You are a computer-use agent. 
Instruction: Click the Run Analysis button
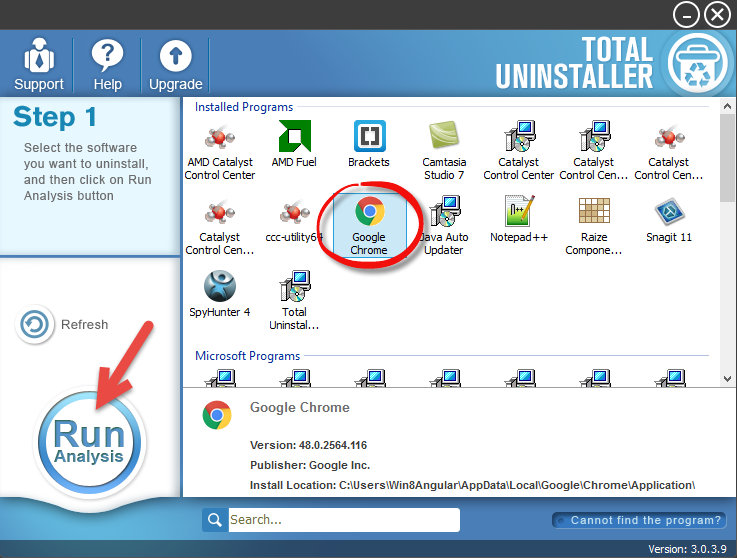pyautogui.click(x=89, y=442)
